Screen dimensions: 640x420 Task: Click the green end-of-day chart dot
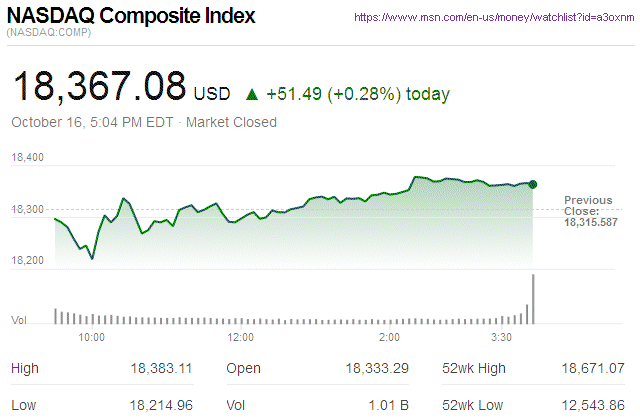click(533, 184)
